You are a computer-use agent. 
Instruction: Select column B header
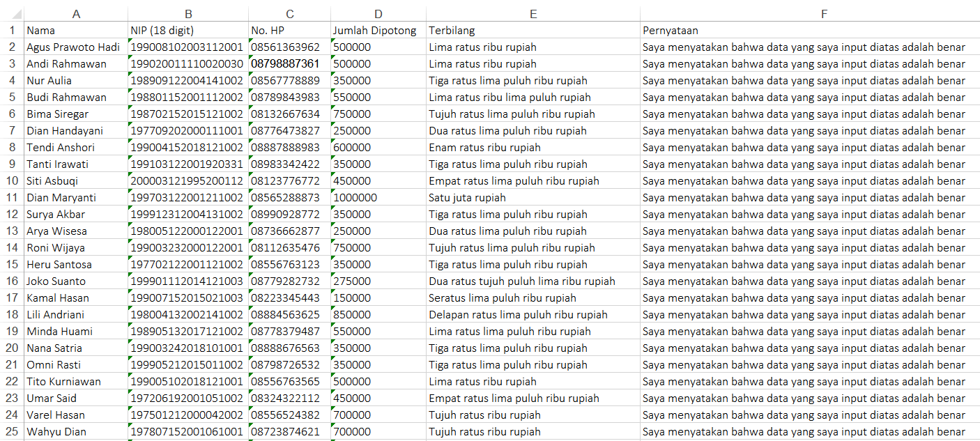click(188, 14)
